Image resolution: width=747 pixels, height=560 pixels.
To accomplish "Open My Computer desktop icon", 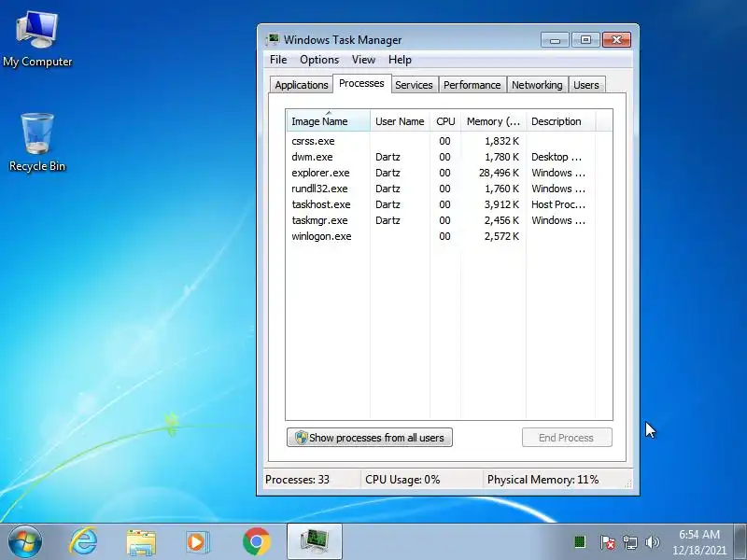I will (37, 40).
